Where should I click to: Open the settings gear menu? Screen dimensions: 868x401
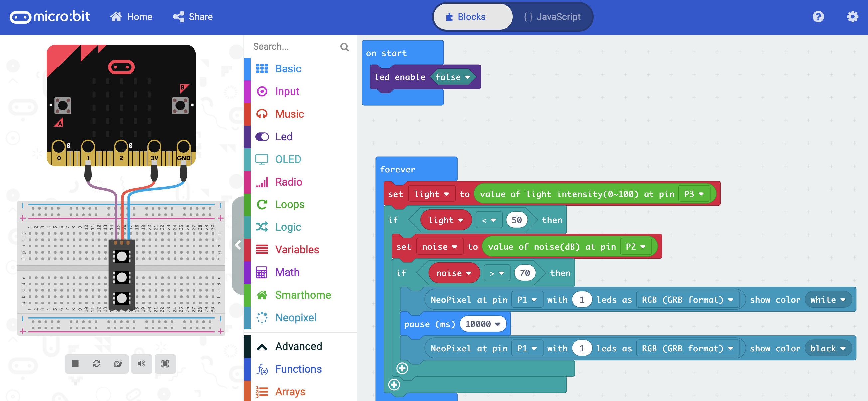click(852, 17)
